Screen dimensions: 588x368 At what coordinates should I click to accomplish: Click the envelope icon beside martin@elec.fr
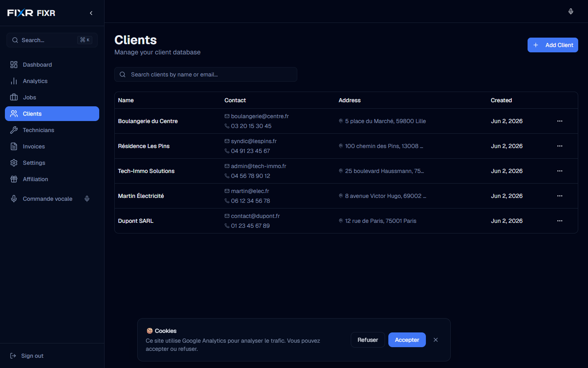227,191
